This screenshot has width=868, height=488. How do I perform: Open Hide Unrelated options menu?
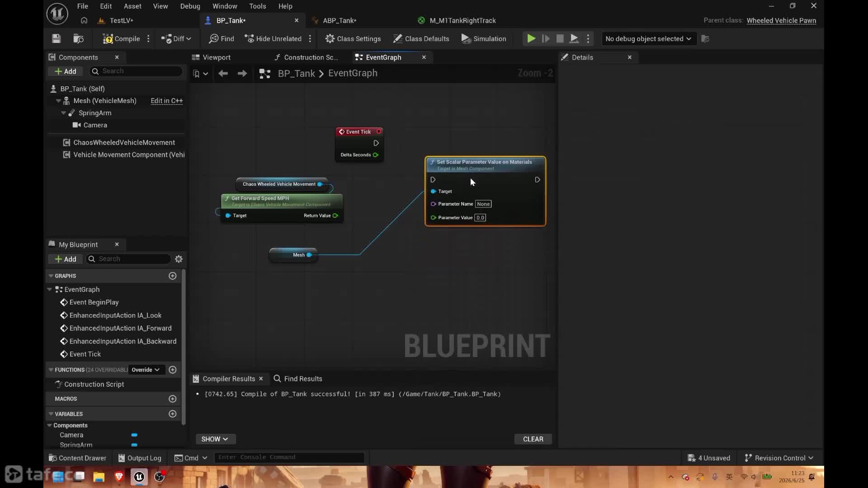310,39
